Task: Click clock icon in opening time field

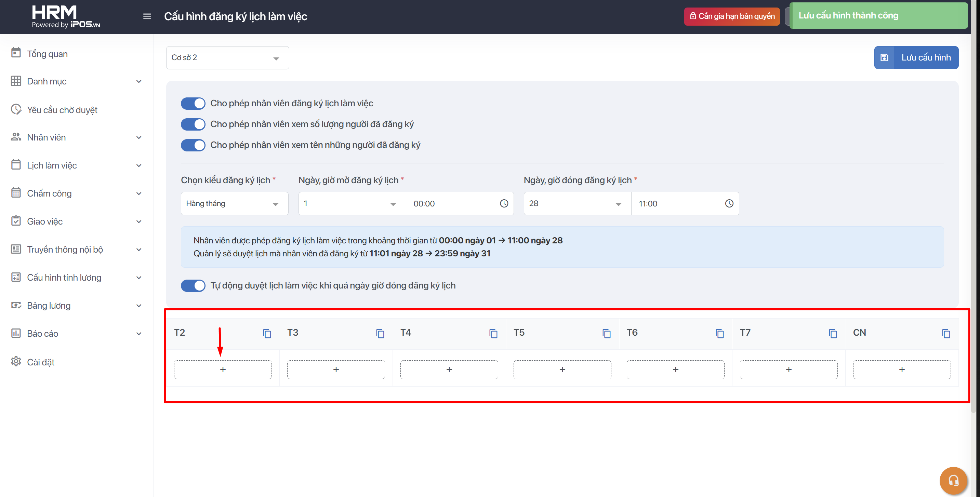Action: [x=504, y=203]
